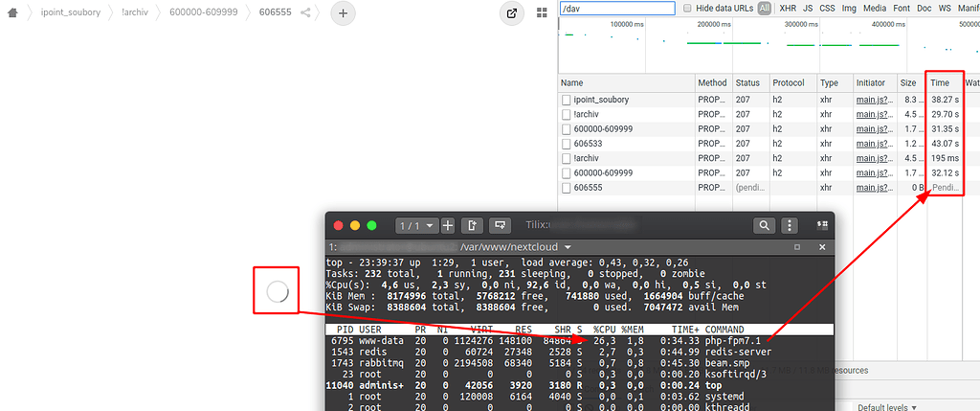Filter network requests by JS
This screenshot has height=411, width=980.
click(x=808, y=8)
